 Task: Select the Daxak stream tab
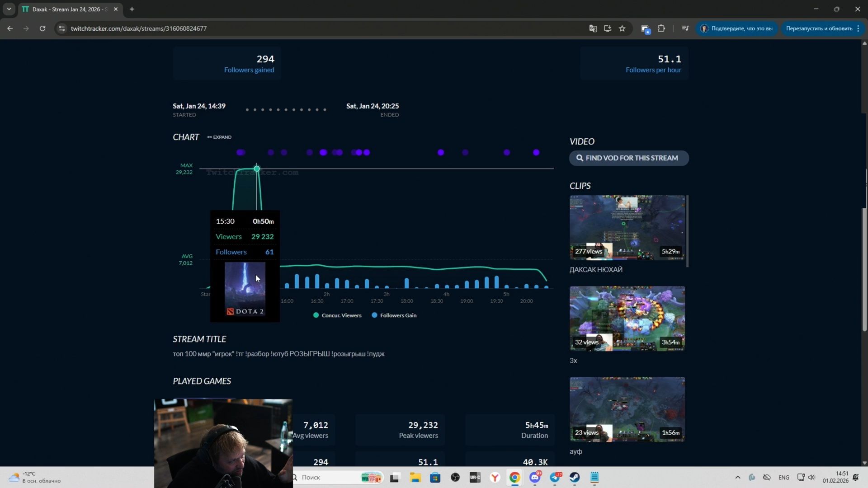(x=69, y=9)
